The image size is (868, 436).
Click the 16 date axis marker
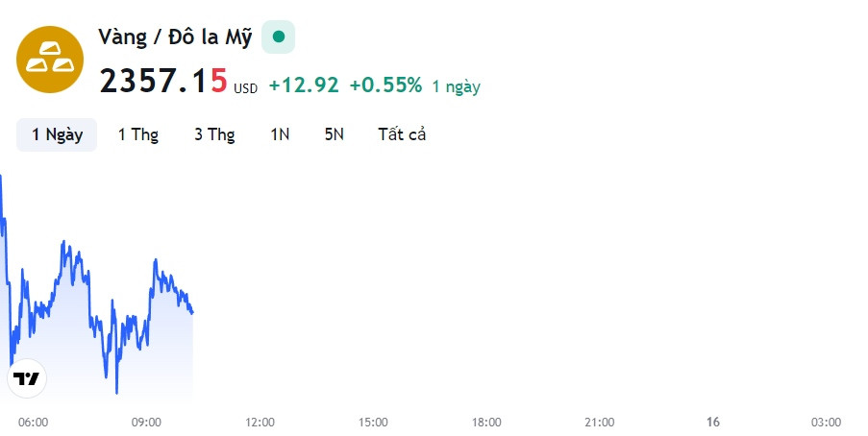pos(713,423)
